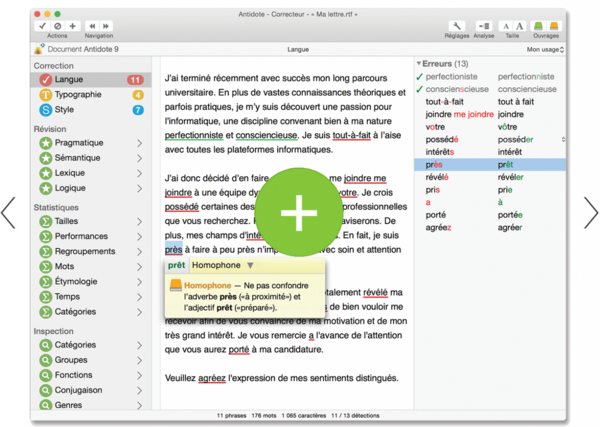Open the Étymologie statistics
The image size is (600, 427).
pos(91,282)
